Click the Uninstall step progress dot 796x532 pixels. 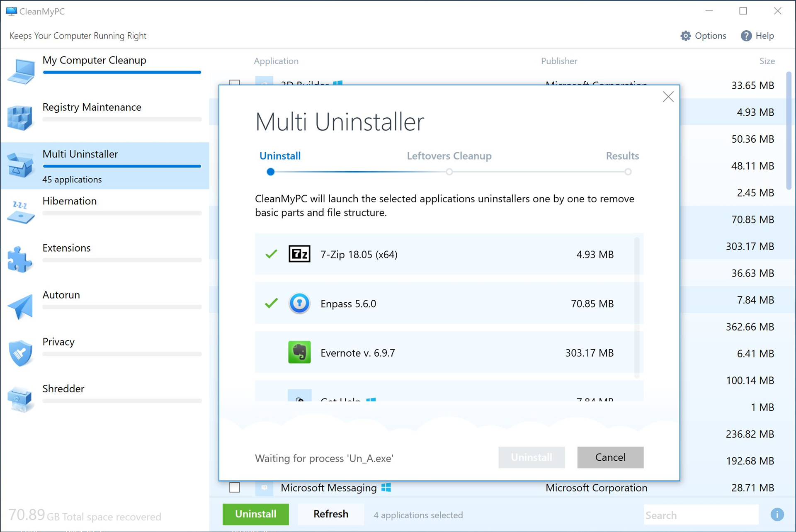coord(271,172)
